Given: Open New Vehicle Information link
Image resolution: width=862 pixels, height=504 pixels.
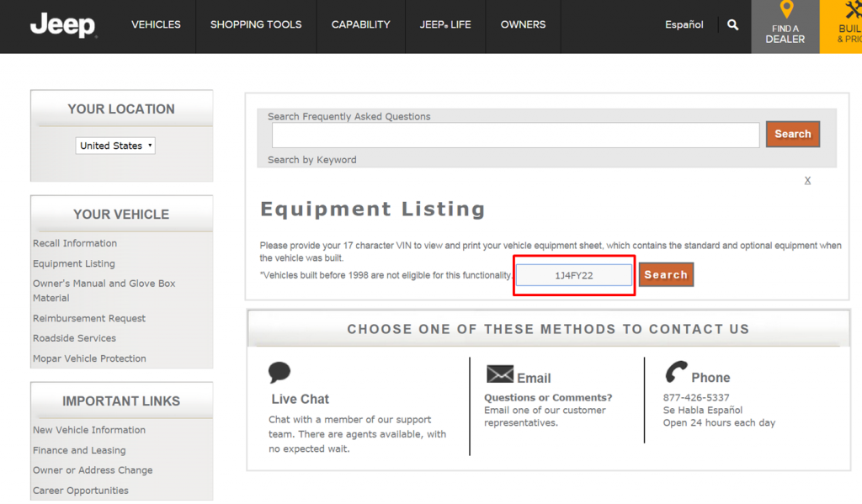Looking at the screenshot, I should (x=89, y=430).
